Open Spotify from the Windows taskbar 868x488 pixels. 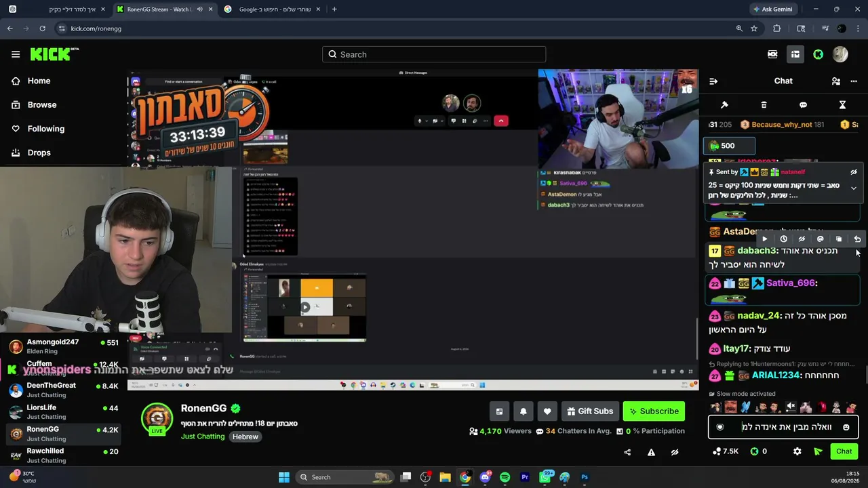(x=505, y=477)
